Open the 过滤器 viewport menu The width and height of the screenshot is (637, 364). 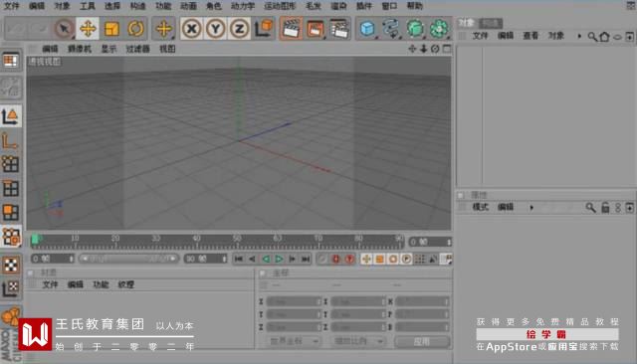pyautogui.click(x=137, y=49)
